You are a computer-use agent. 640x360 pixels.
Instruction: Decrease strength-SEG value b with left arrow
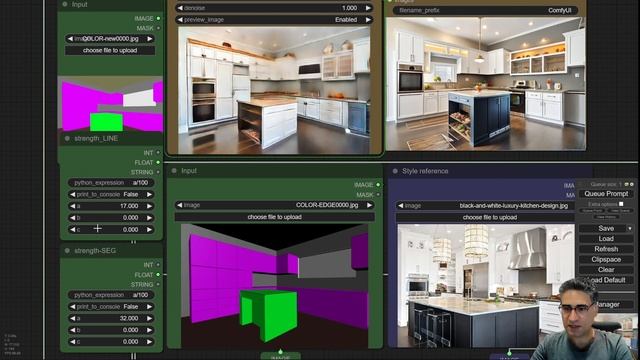73,330
